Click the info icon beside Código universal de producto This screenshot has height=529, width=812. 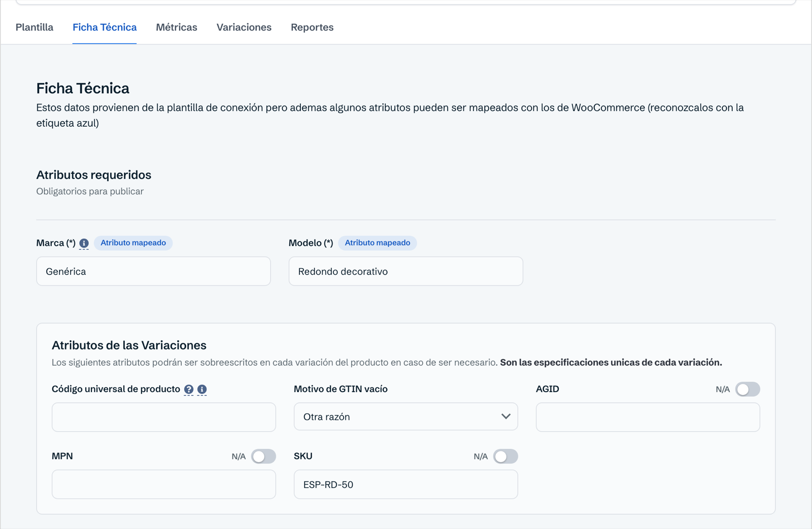tap(202, 390)
